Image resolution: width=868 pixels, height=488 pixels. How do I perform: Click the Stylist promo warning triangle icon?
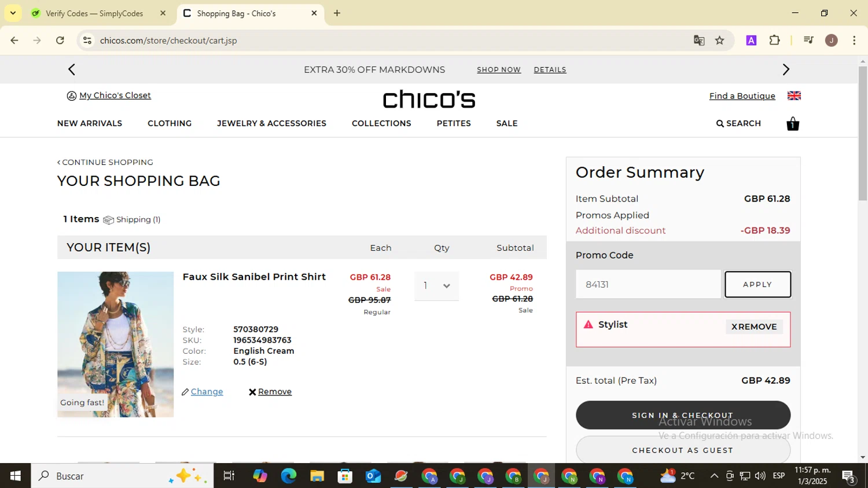pos(589,324)
